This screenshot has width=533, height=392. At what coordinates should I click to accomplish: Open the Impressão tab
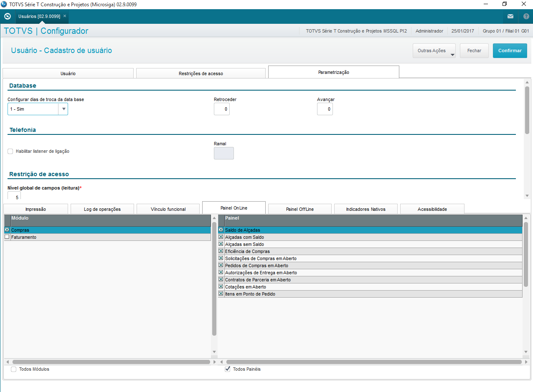[36, 209]
